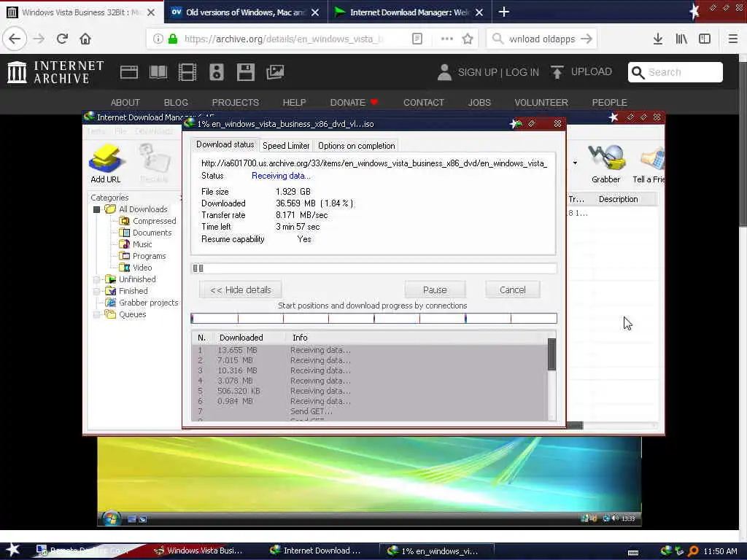Switch to the Speed Limiter tab
The height and width of the screenshot is (560, 747).
pos(286,146)
